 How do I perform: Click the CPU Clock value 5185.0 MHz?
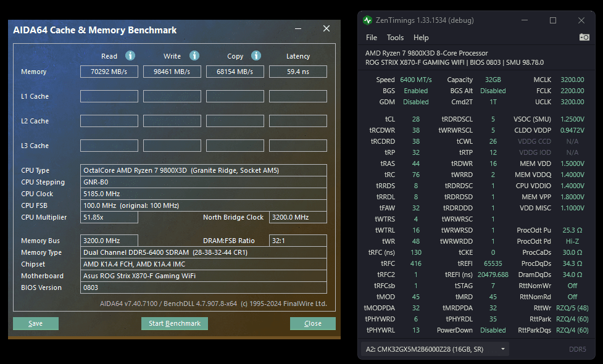tap(204, 194)
